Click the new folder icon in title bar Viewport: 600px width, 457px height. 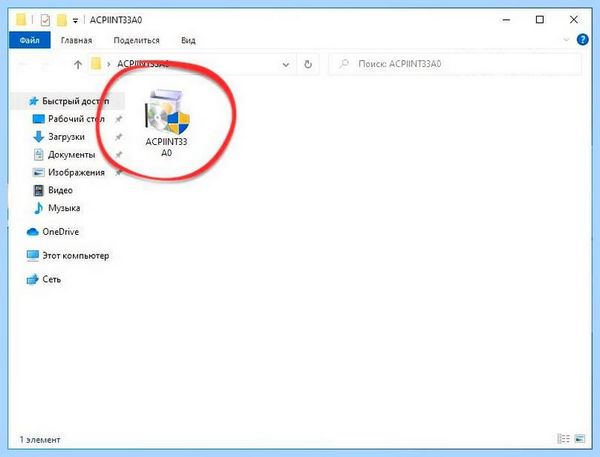[x=62, y=20]
